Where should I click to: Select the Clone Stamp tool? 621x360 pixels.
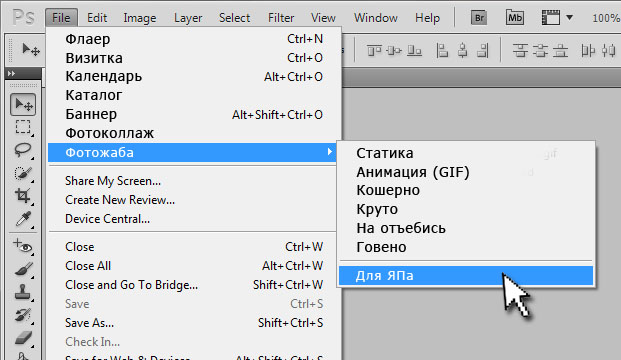pyautogui.click(x=23, y=292)
